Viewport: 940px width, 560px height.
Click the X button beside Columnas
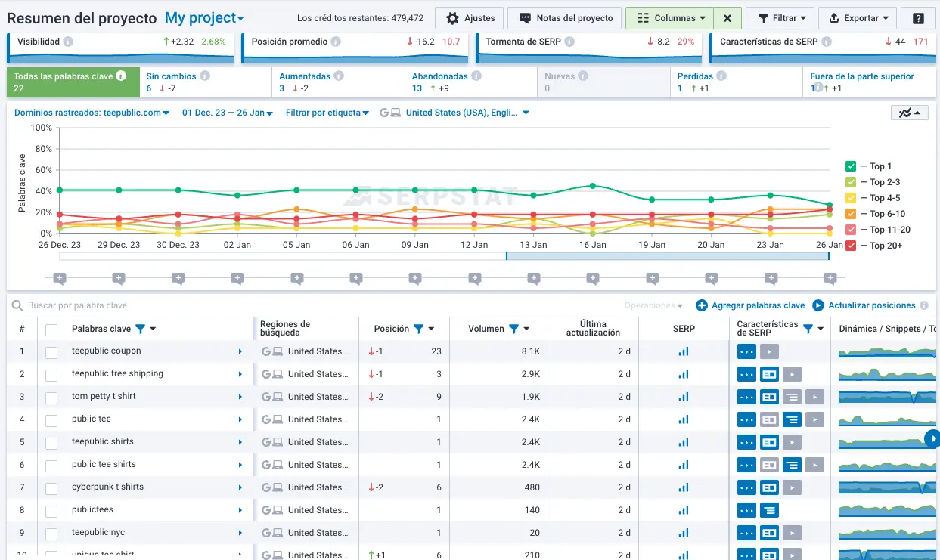click(727, 18)
